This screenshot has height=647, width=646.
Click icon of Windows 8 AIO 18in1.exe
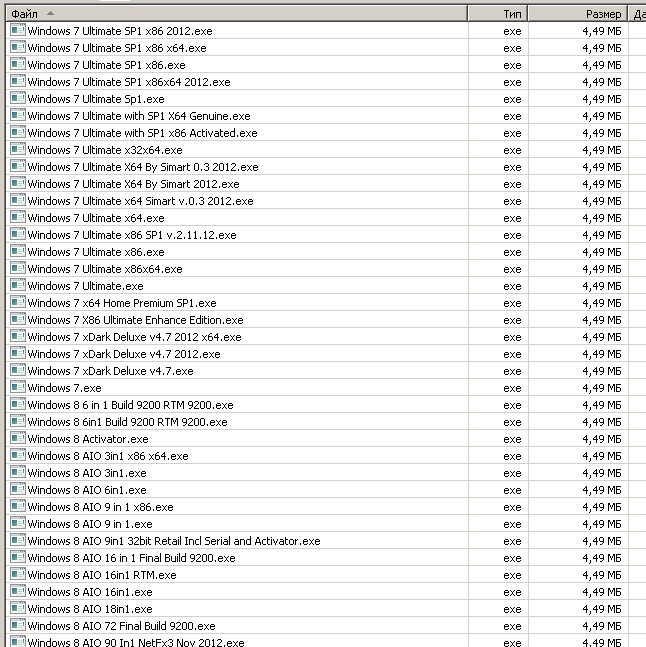18,608
